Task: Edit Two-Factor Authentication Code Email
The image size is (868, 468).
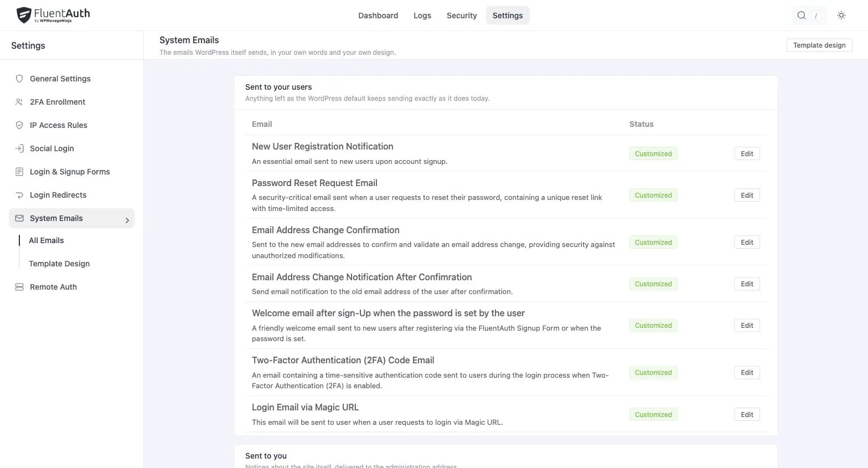Action: click(747, 372)
